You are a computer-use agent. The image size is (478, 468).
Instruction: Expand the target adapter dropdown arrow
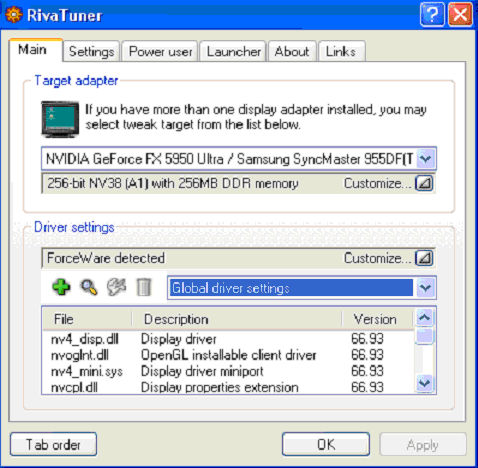(x=425, y=159)
